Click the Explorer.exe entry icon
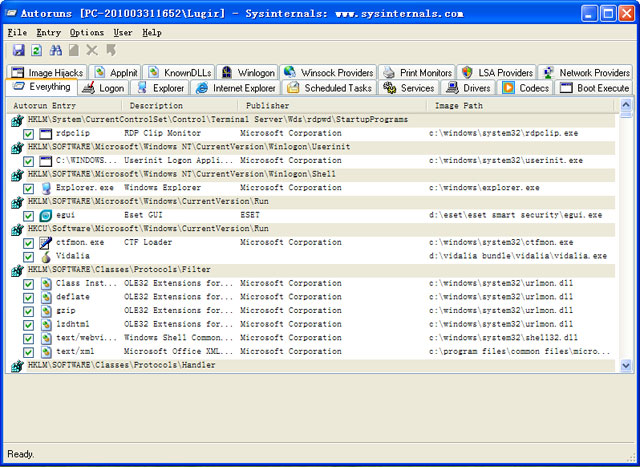The width and height of the screenshot is (640, 467). (46, 188)
